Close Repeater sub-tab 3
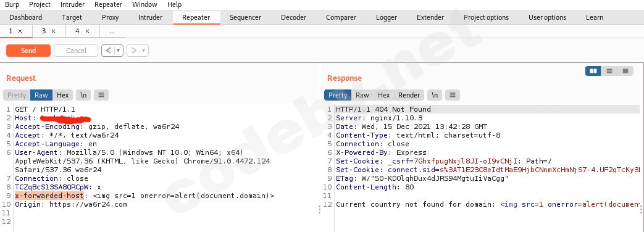The image size is (644, 232). (x=53, y=31)
